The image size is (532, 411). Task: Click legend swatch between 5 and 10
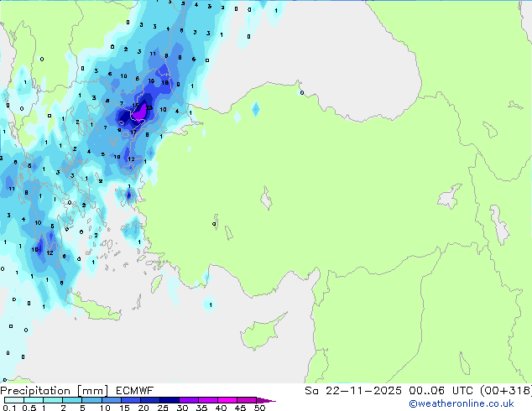(x=91, y=400)
